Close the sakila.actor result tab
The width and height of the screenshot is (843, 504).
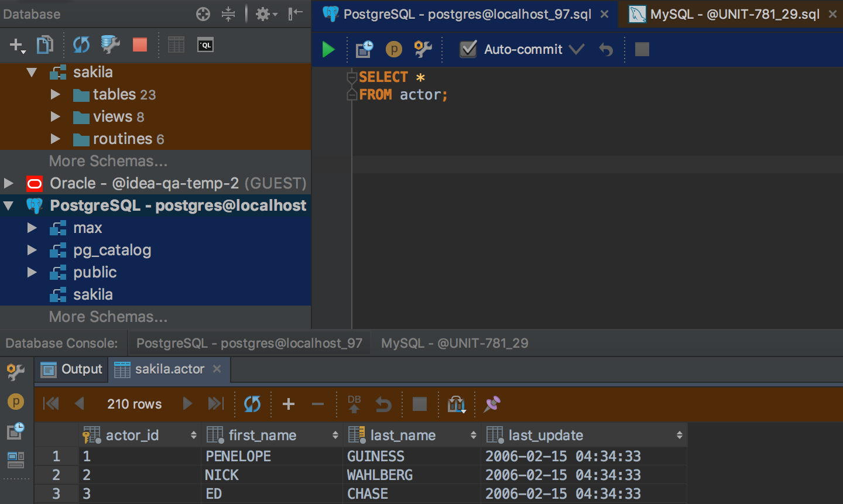pyautogui.click(x=217, y=369)
